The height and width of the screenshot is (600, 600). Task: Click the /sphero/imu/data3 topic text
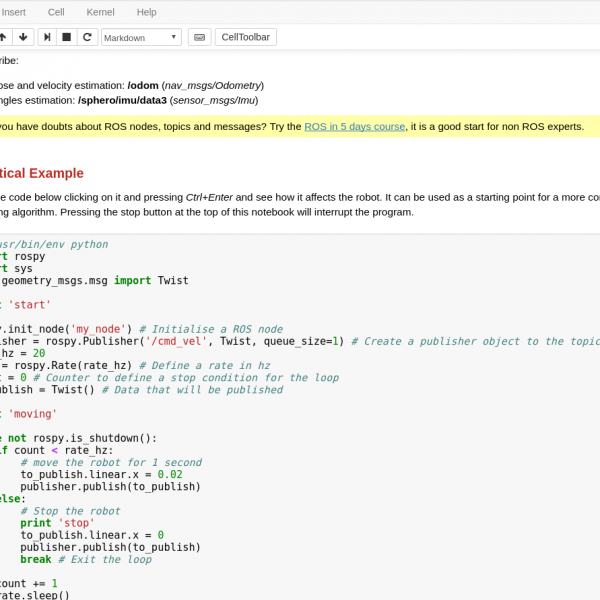pos(122,100)
